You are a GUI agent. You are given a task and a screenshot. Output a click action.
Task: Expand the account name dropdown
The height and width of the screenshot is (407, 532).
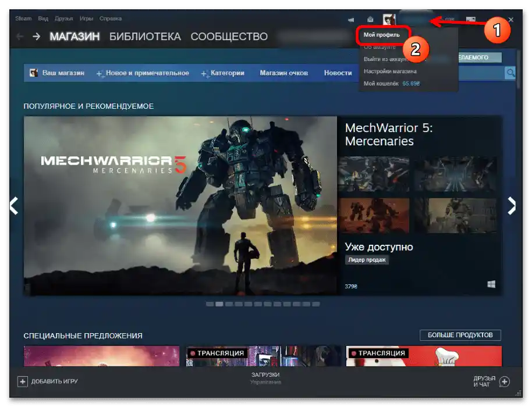pyautogui.click(x=415, y=19)
